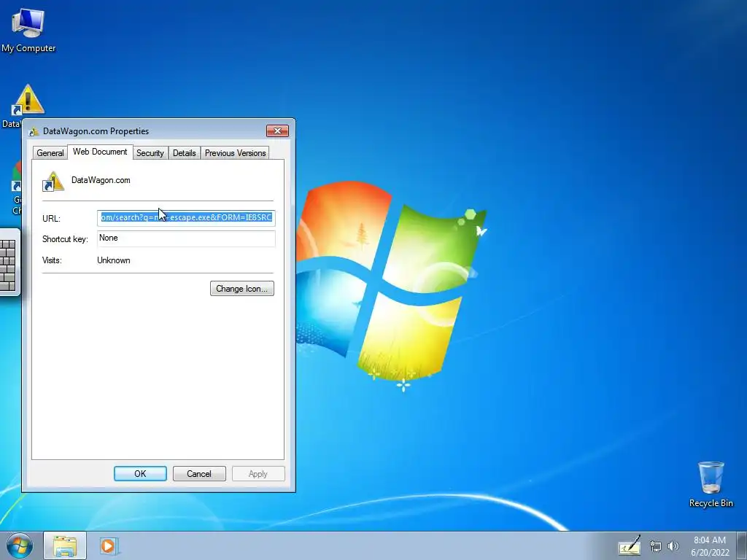Viewport: 747px width, 560px height.
Task: Open the volume speaker tray icon
Action: point(673,546)
